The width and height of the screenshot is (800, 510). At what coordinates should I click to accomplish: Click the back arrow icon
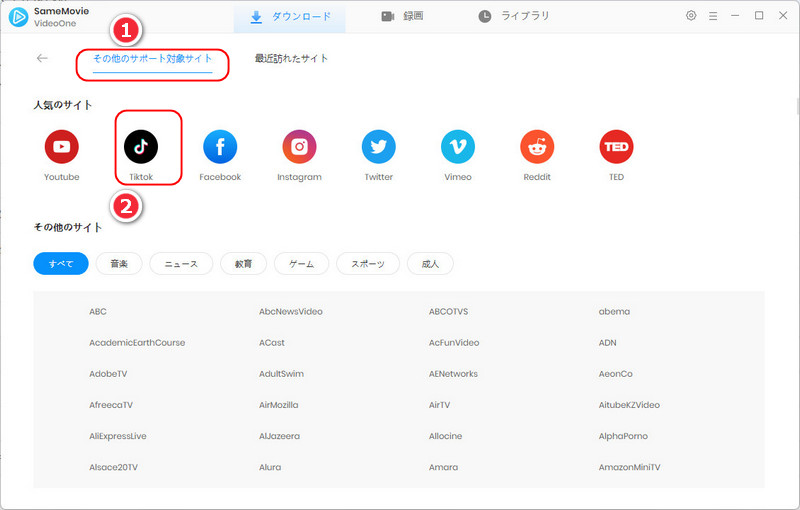pos(42,58)
